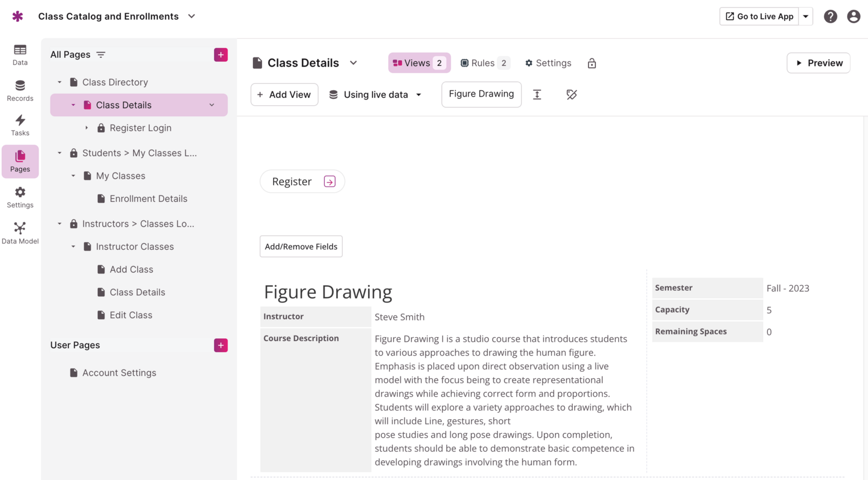Open the Data Model view
This screenshot has width=868, height=480.
(x=20, y=233)
